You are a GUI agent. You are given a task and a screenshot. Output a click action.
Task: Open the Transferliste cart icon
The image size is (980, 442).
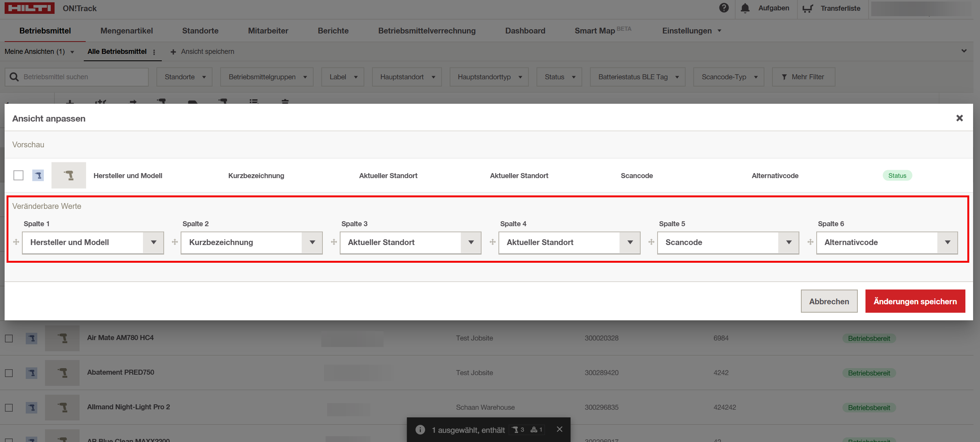(807, 8)
